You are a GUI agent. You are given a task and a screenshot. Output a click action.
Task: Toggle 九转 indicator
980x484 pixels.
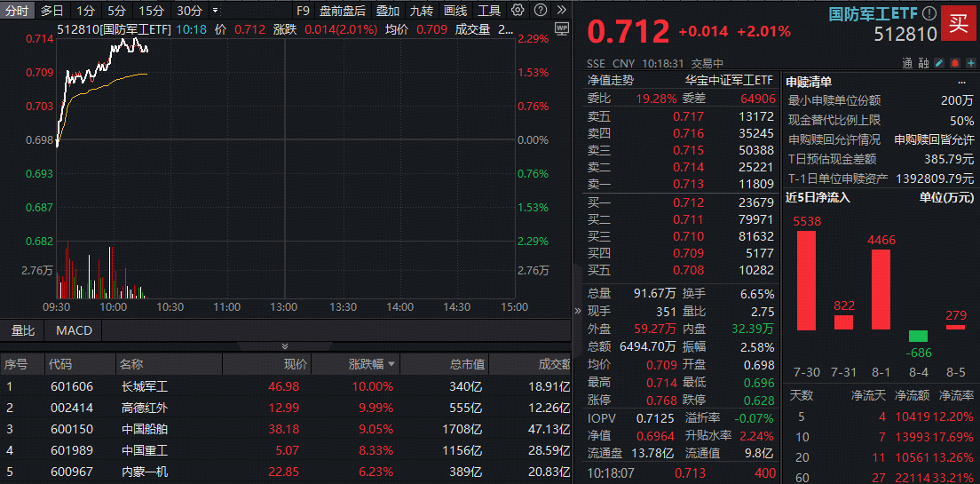[422, 11]
